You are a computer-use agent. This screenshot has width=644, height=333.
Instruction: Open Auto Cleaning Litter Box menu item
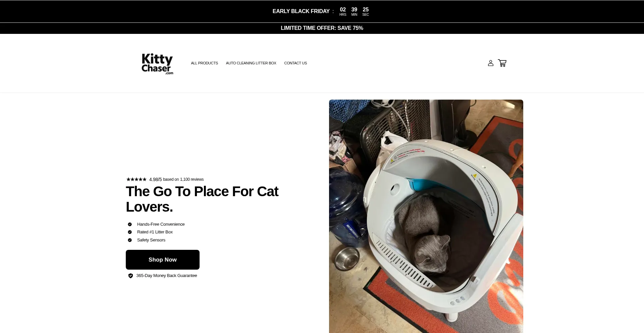point(251,63)
